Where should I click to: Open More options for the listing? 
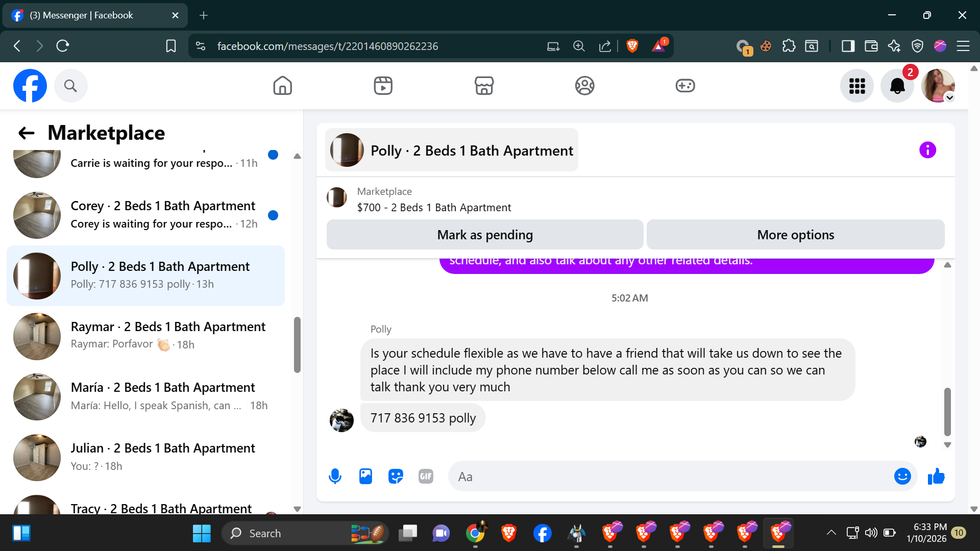click(x=795, y=235)
